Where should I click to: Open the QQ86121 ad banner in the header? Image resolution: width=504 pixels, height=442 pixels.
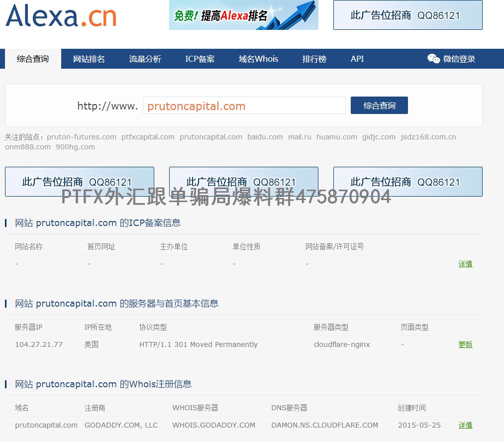[408, 15]
